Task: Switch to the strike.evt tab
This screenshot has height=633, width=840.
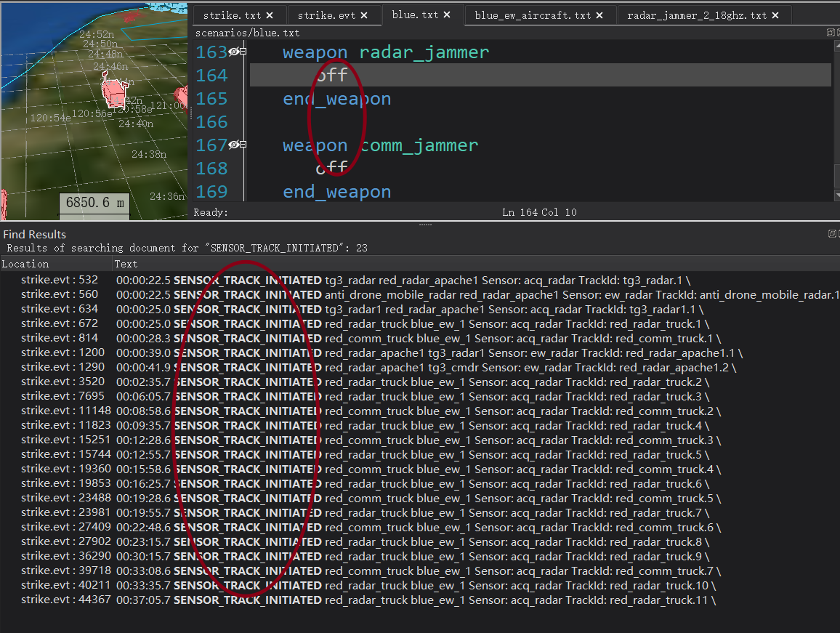Action: (327, 15)
